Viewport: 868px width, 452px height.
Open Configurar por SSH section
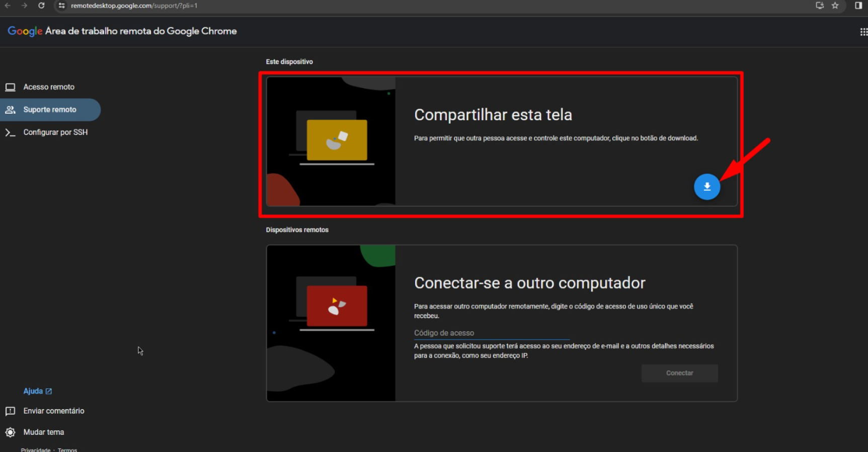55,132
